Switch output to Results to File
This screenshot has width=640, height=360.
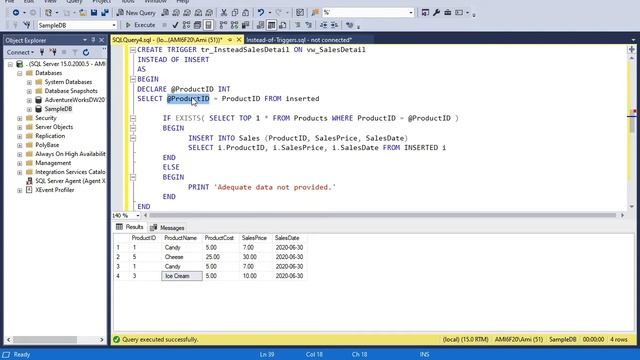pos(282,25)
